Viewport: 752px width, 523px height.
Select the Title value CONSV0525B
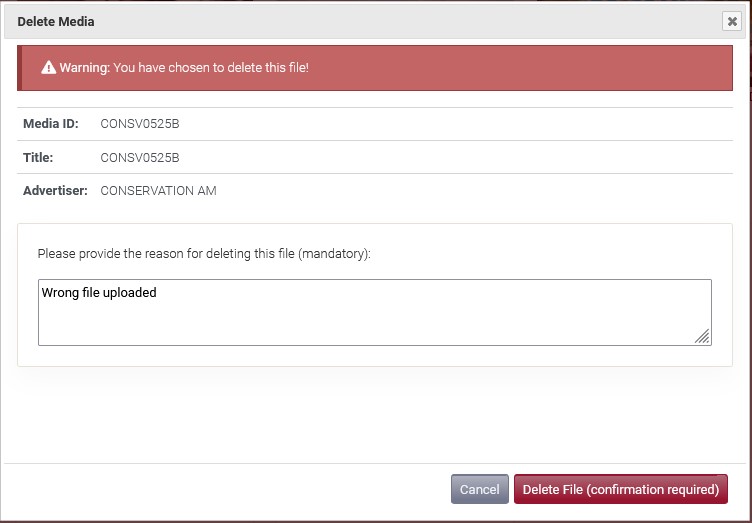tap(140, 157)
